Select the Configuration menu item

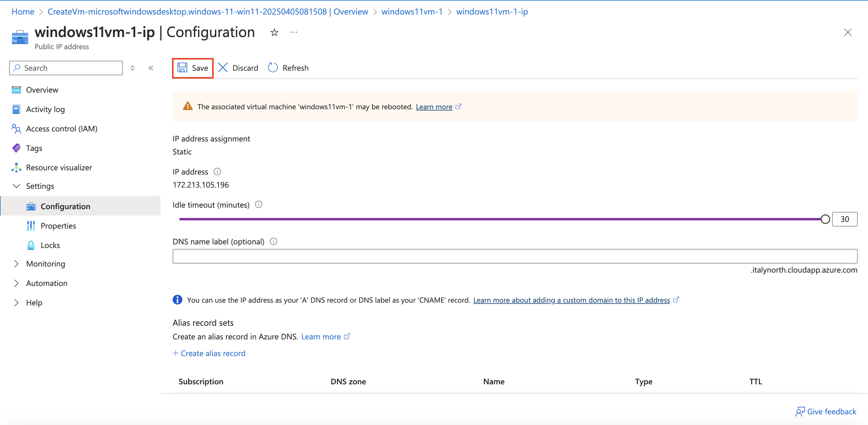[x=80, y=206]
